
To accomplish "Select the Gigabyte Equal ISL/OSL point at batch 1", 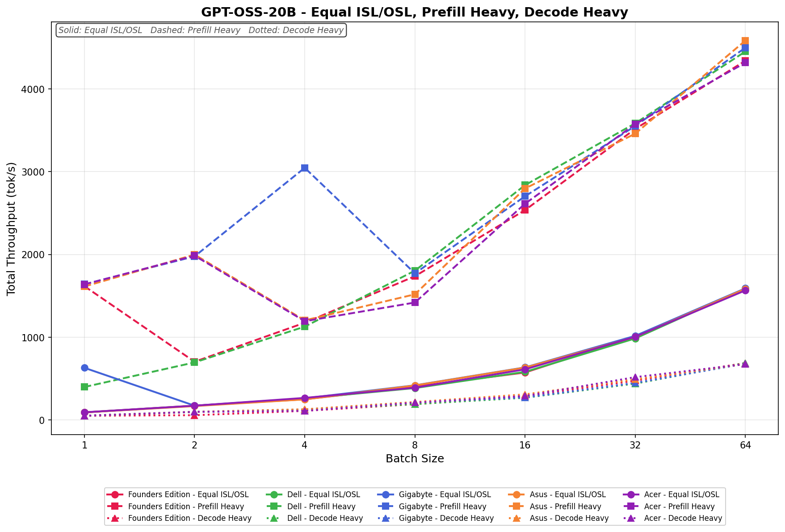I will pos(84,368).
